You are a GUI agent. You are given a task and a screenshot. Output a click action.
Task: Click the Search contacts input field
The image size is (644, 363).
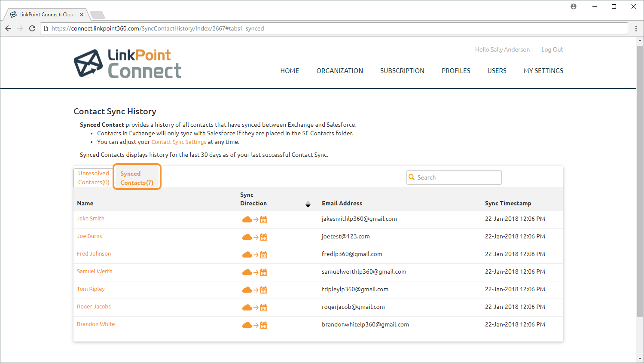tap(454, 177)
